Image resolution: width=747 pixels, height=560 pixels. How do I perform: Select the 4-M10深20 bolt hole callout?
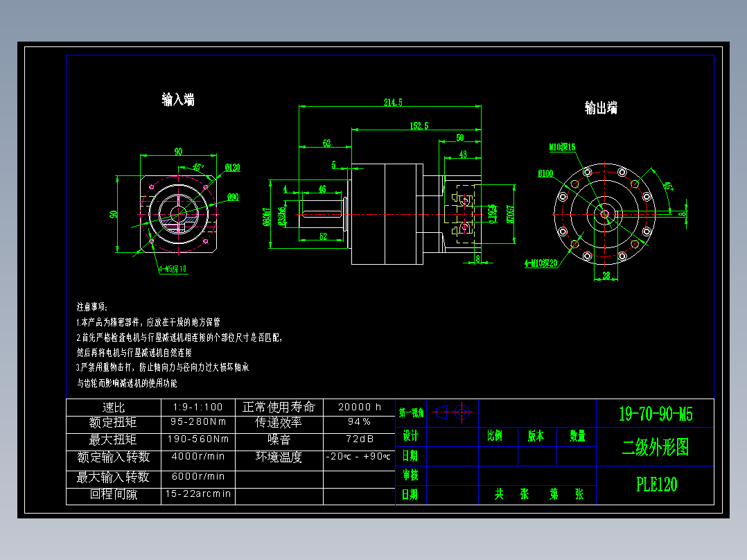541,264
